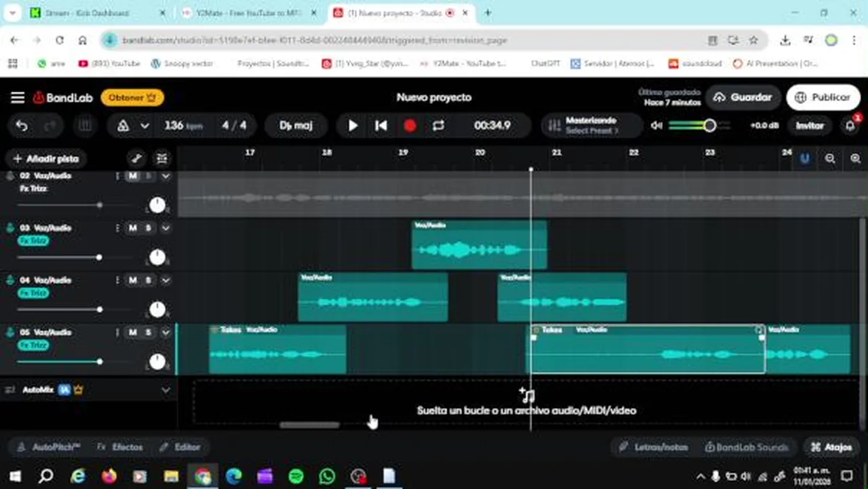This screenshot has height=489, width=868.
Task: Click the Obtener premium button
Action: [132, 98]
